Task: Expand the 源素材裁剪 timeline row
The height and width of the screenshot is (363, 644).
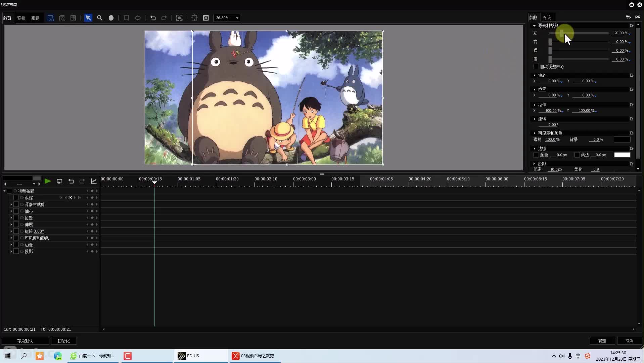Action: [11, 204]
